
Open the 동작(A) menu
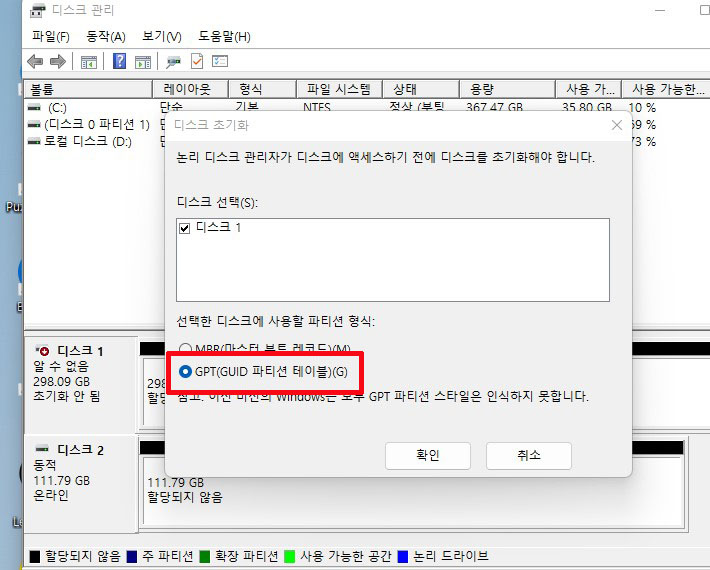tap(106, 36)
